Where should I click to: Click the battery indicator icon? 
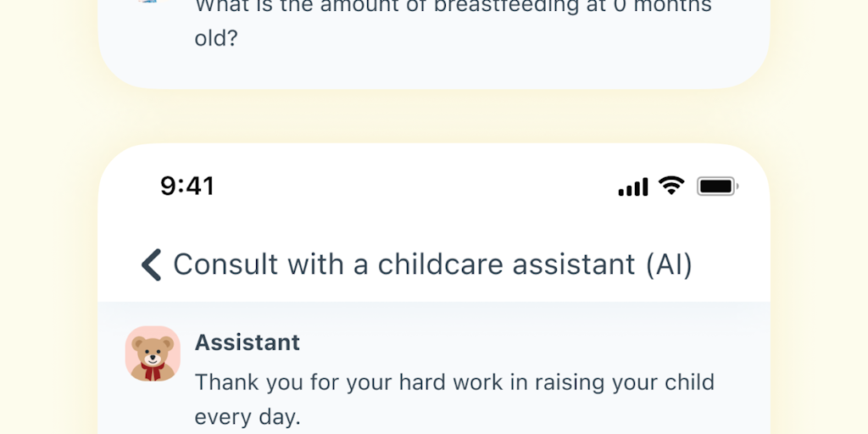[x=717, y=186]
